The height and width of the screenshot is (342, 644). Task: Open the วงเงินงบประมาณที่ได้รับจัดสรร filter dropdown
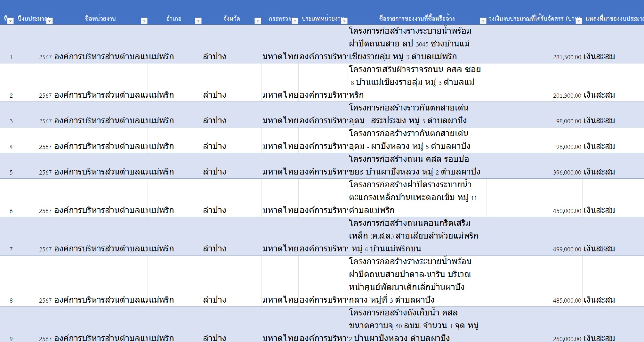[x=579, y=21]
